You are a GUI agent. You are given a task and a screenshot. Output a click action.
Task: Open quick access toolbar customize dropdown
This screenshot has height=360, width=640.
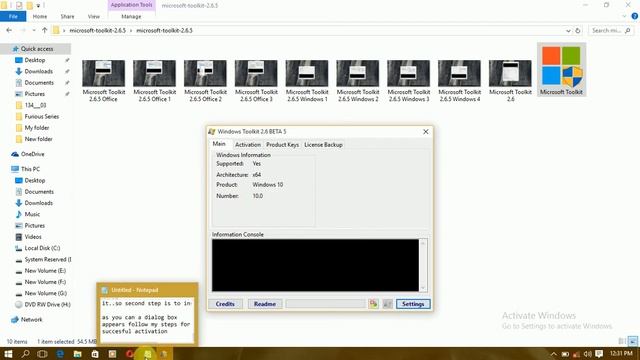coord(38,5)
